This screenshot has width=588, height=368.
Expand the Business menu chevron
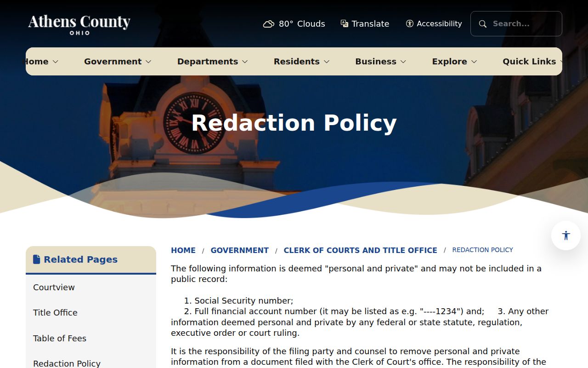(403, 62)
